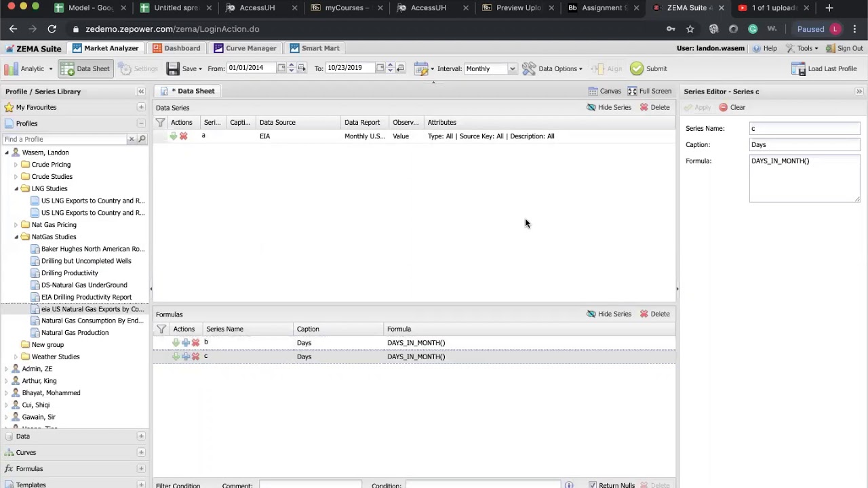Viewport: 868px width, 488px height.
Task: Click the Save disk icon in the toolbar
Action: [173, 68]
